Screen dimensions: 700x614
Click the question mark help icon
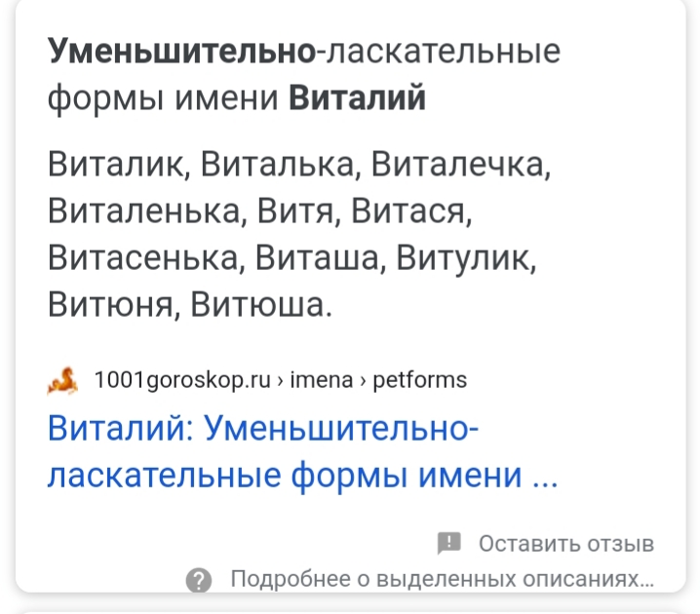coord(199,581)
